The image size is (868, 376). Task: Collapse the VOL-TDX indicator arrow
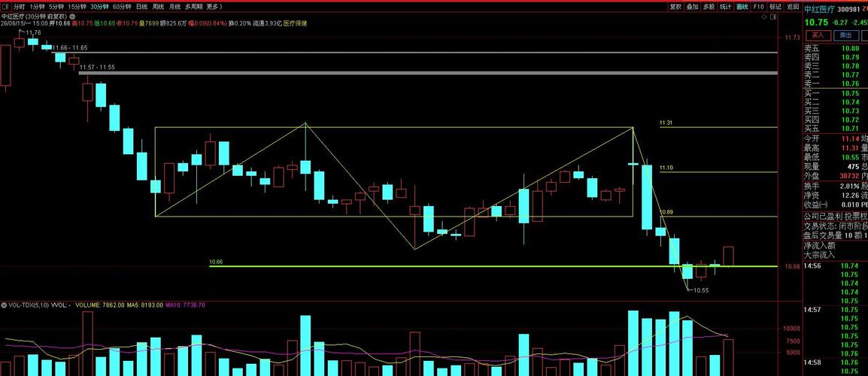4,305
